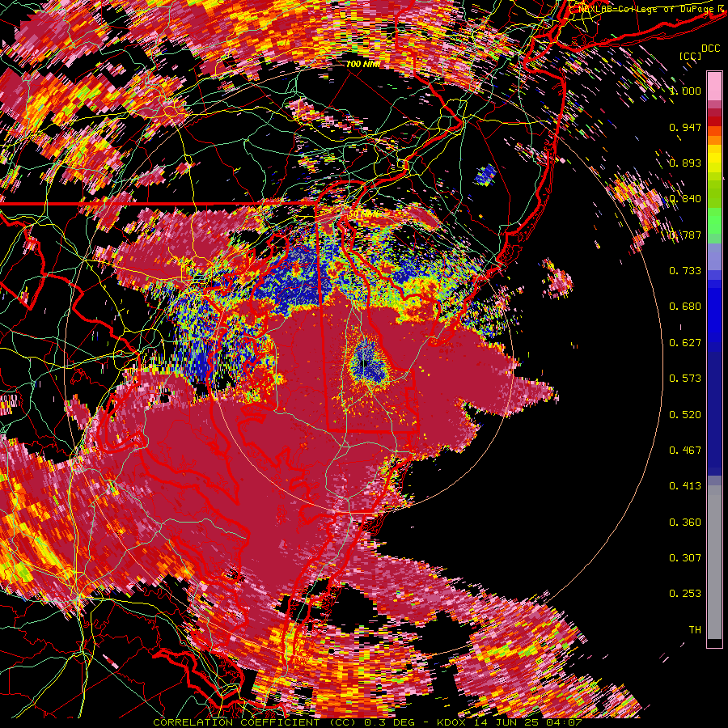Pick the yellow segment of the color scale

click(x=714, y=159)
